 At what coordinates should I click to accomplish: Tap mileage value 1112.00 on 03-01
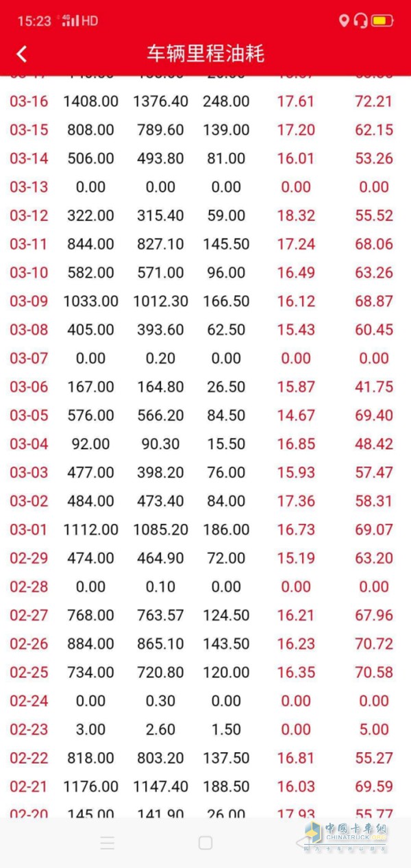coord(90,529)
